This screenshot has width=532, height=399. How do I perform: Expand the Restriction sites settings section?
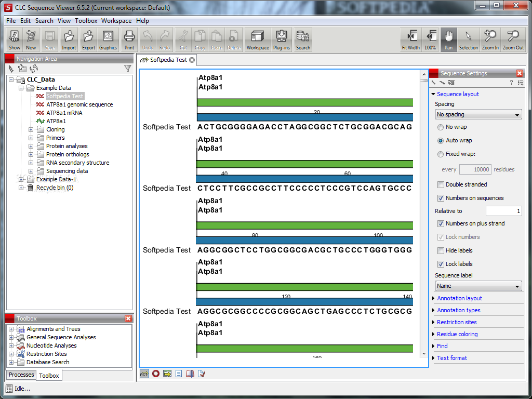pyautogui.click(x=434, y=322)
